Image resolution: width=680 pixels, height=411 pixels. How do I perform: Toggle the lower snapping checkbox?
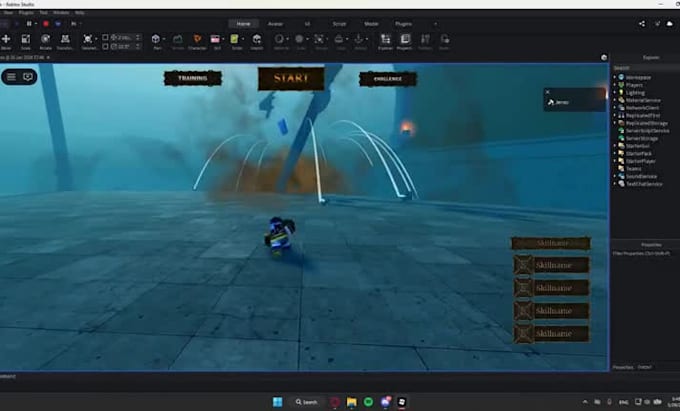[x=105, y=46]
